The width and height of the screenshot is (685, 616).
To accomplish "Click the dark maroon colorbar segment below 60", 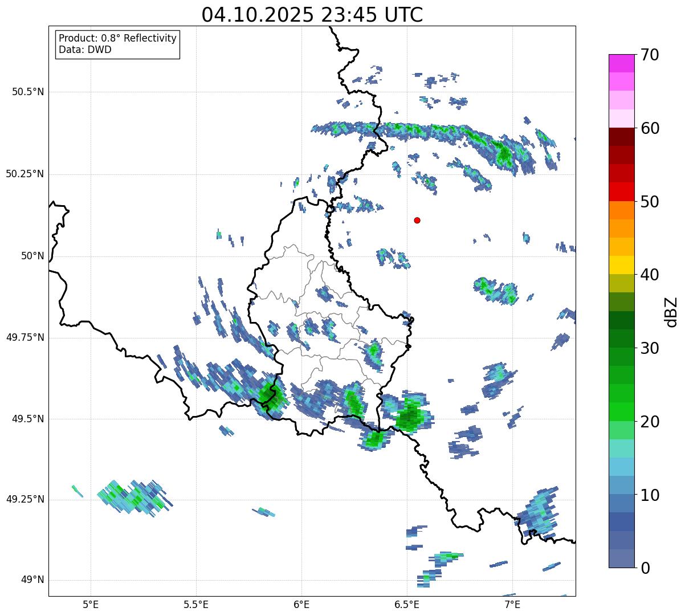I will coord(621,137).
